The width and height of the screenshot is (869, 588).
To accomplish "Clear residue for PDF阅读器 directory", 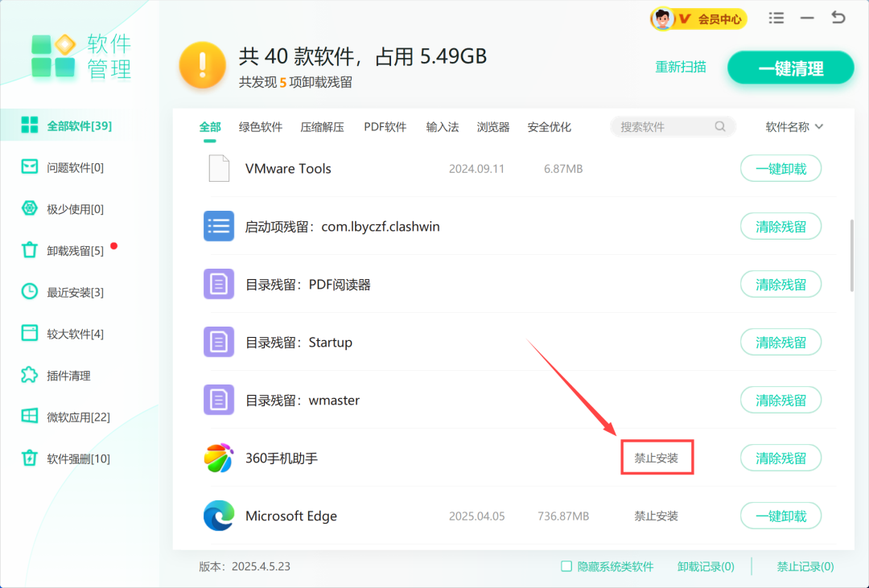I will tap(780, 284).
